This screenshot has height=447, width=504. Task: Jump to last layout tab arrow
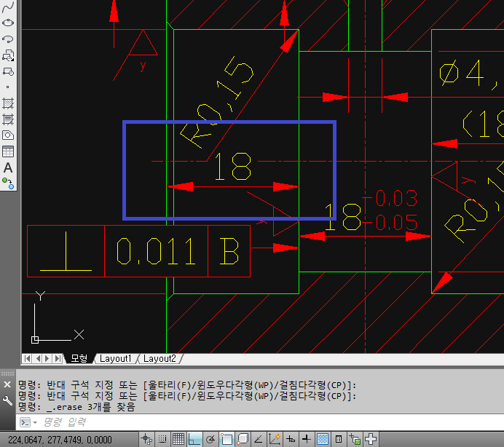[58, 358]
